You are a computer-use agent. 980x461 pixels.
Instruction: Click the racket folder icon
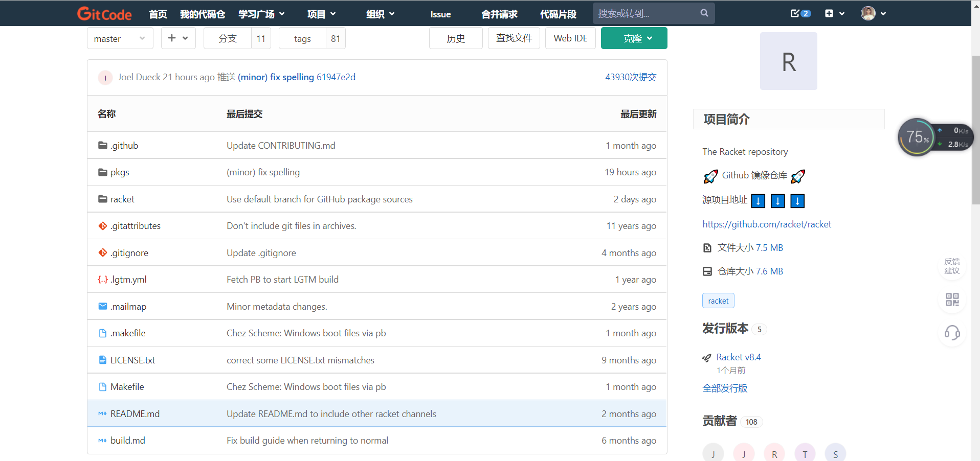[x=103, y=199]
